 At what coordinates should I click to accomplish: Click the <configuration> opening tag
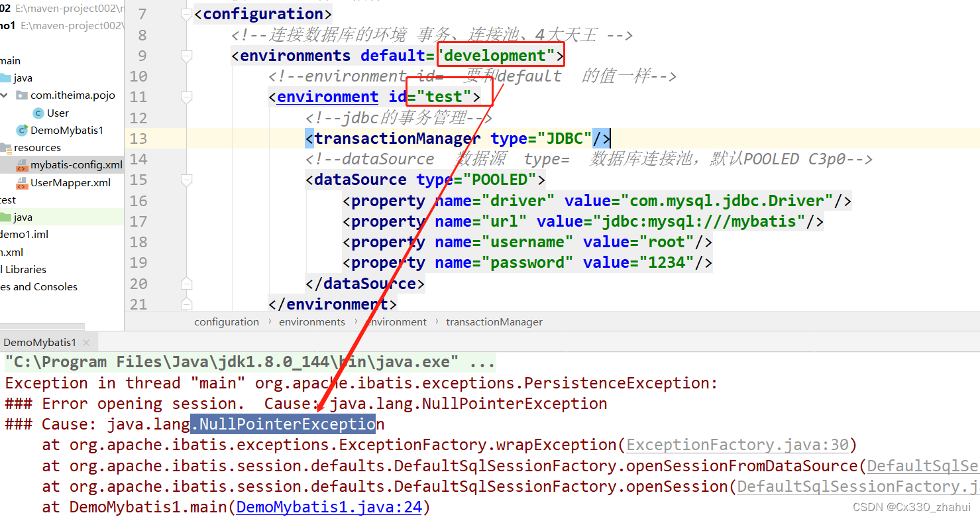pos(263,14)
